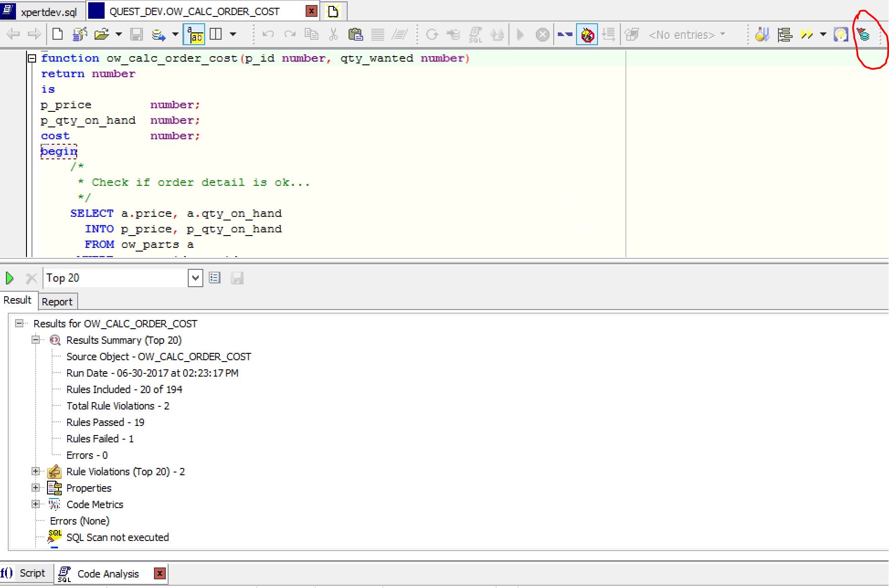Select 'SQL Scan not executed' item
This screenshot has height=588, width=889.
[x=117, y=537]
